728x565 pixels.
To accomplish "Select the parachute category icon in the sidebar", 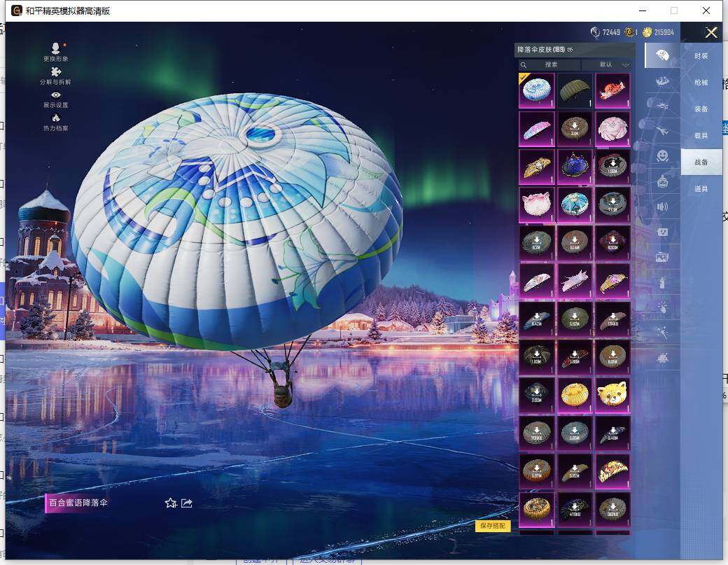I will click(662, 56).
